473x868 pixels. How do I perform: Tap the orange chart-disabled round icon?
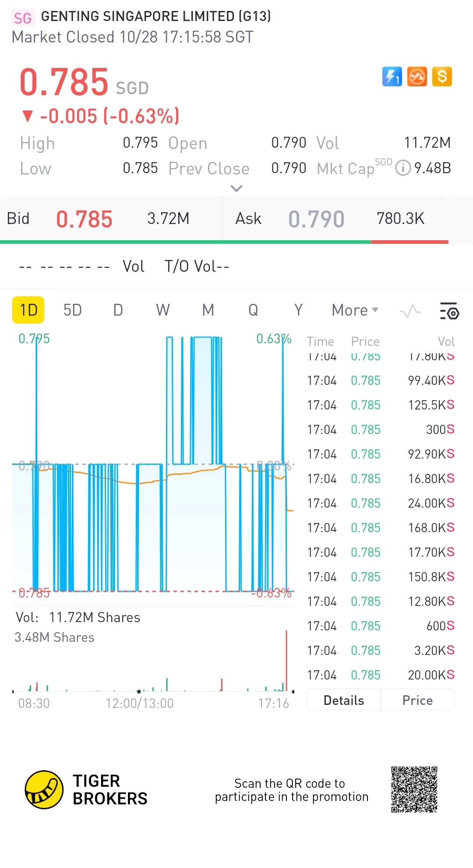[417, 77]
